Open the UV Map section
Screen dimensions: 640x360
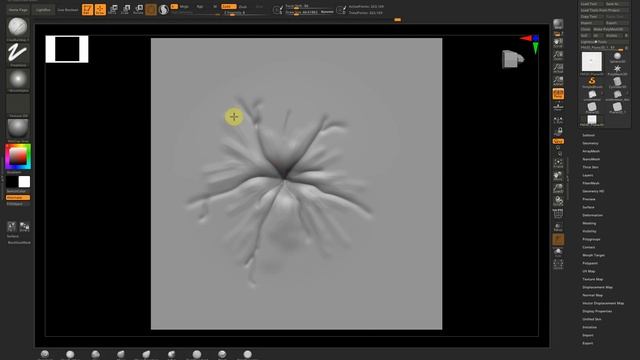coord(589,271)
